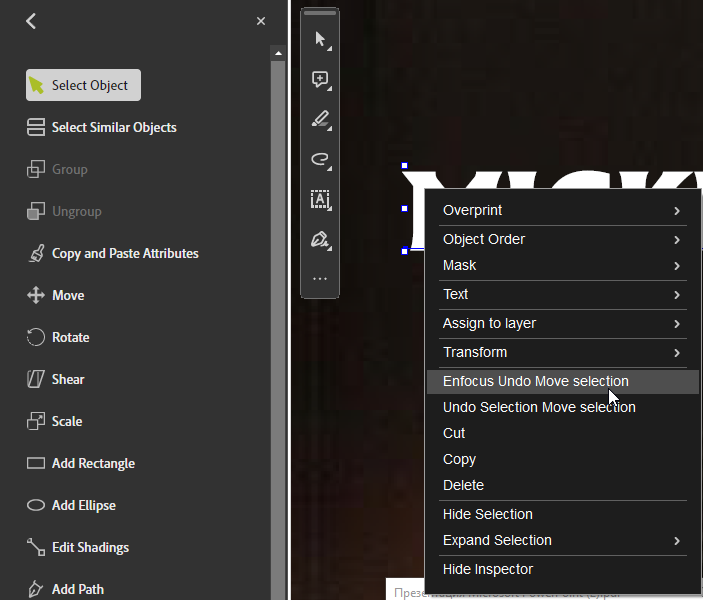Click the back arrow in the tools panel
Image resolution: width=703 pixels, height=600 pixels.
pos(31,21)
